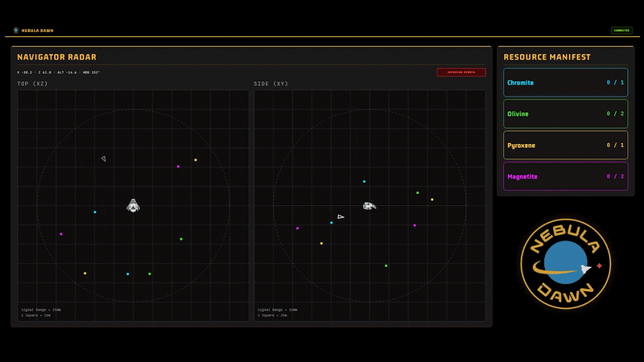
Task: Select the spaceship icon in the TOP (XZ) radar
Action: [x=133, y=206]
